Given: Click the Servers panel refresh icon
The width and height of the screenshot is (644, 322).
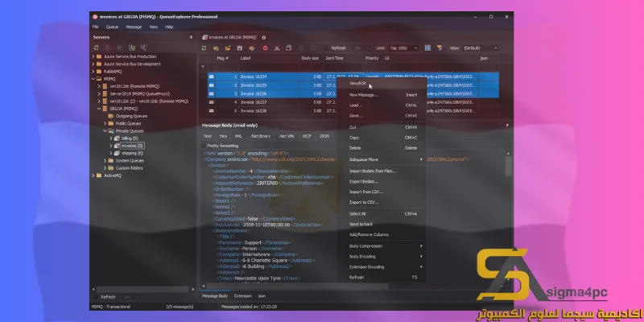Looking at the screenshot, I should [x=97, y=48].
